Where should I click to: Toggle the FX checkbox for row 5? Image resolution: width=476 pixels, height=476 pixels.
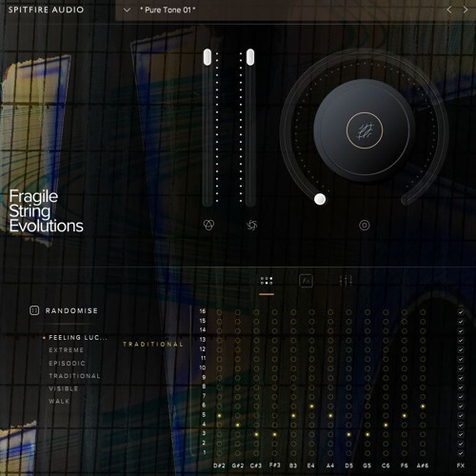(x=461, y=415)
